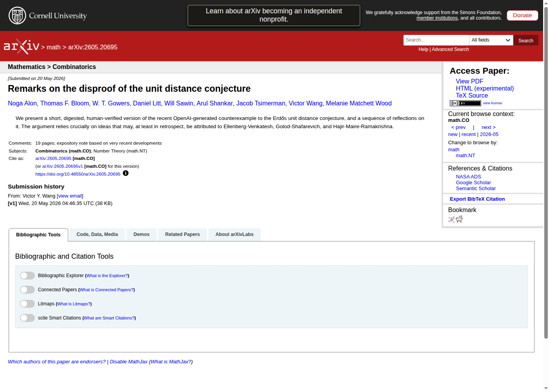Go to math breadcrumb in header
Image resolution: width=549 pixels, height=392 pixels.
(54, 47)
